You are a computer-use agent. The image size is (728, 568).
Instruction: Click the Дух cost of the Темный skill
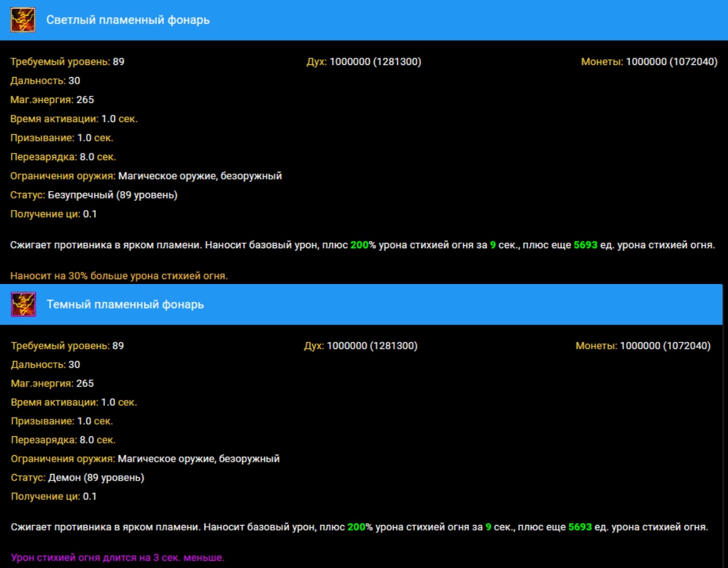click(360, 346)
